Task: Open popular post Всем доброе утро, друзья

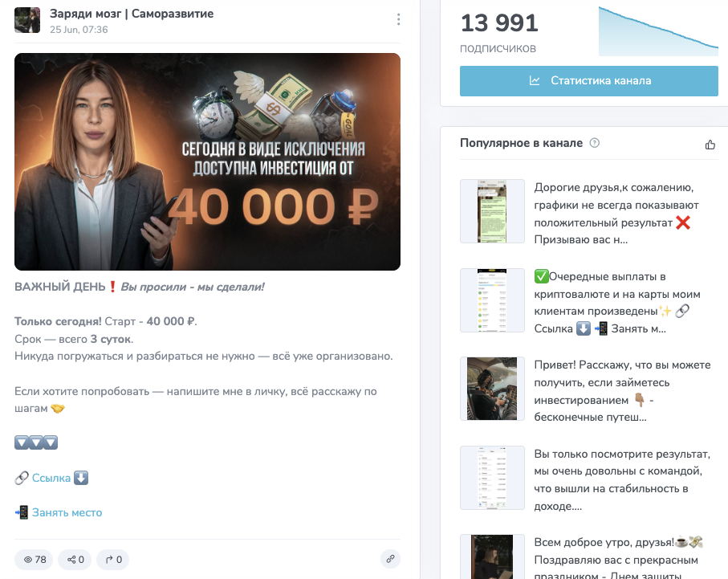Action: [618, 557]
